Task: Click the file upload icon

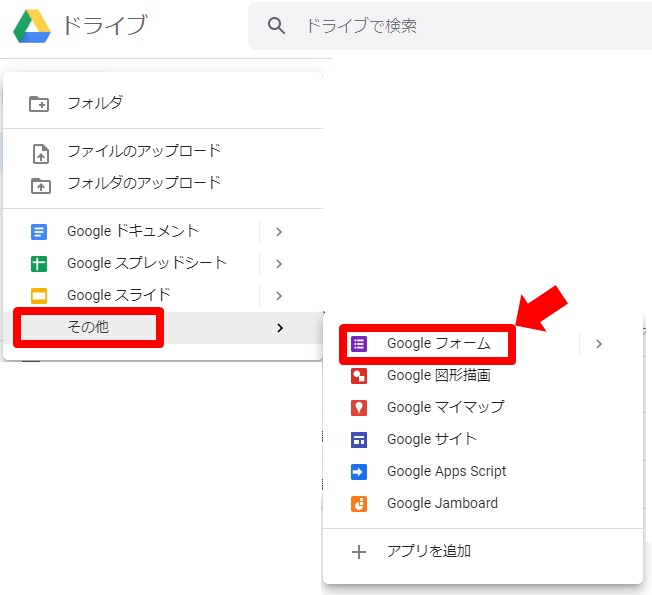Action: (39, 152)
